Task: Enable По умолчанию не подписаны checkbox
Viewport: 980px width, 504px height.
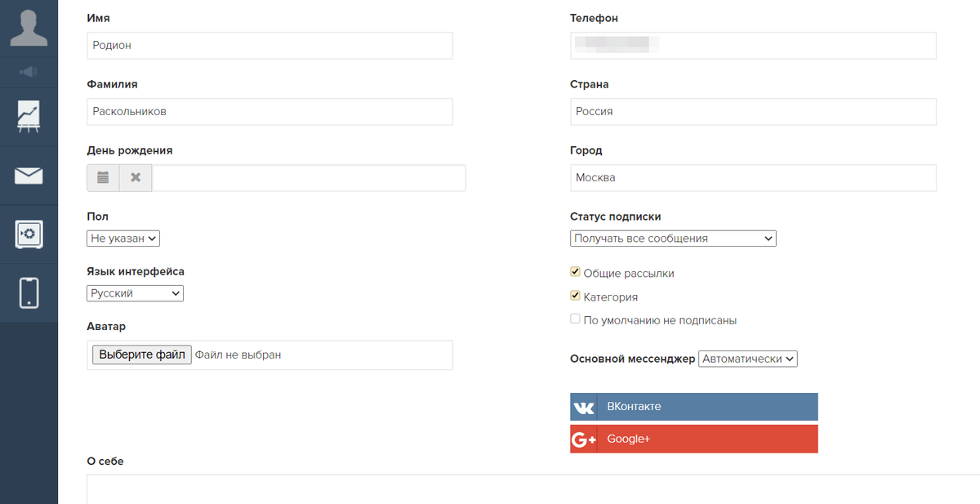Action: click(x=575, y=319)
